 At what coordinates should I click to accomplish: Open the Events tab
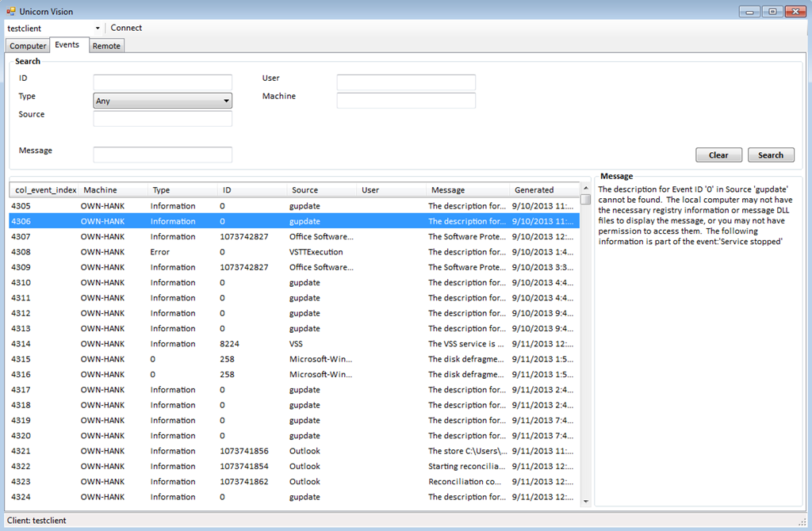[67, 45]
